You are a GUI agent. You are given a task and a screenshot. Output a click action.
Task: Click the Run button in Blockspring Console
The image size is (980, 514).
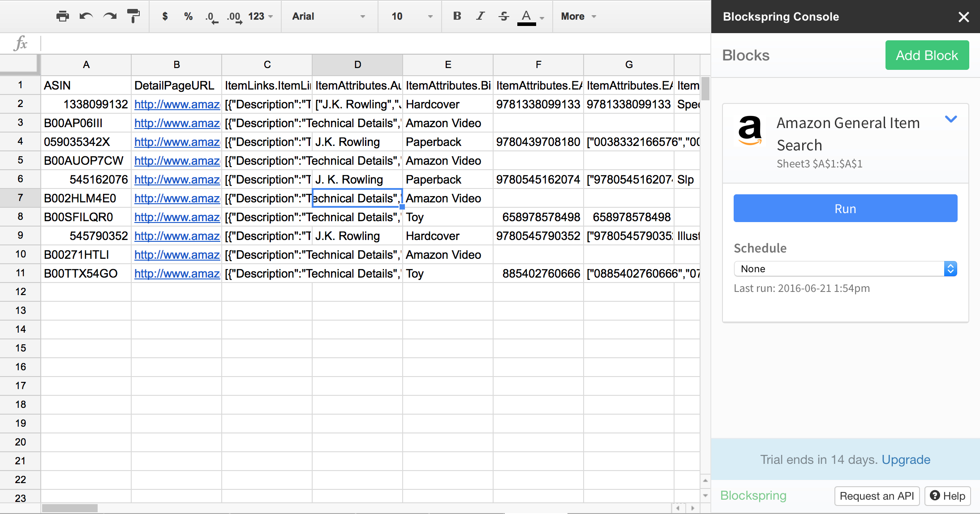pyautogui.click(x=845, y=209)
